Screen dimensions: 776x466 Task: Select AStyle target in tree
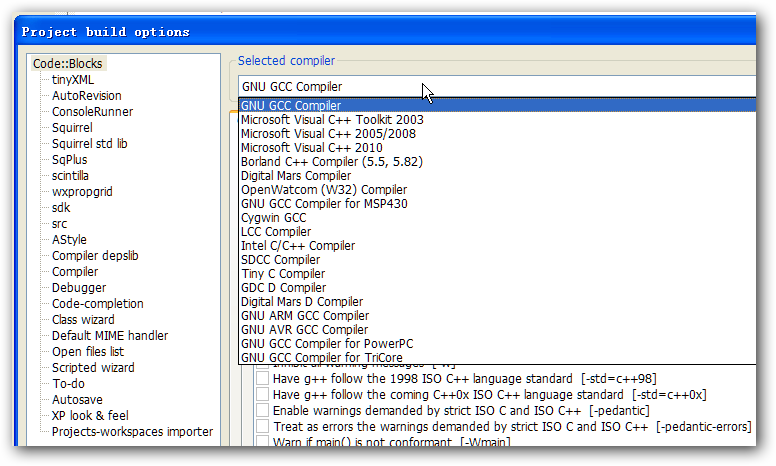tap(69, 239)
